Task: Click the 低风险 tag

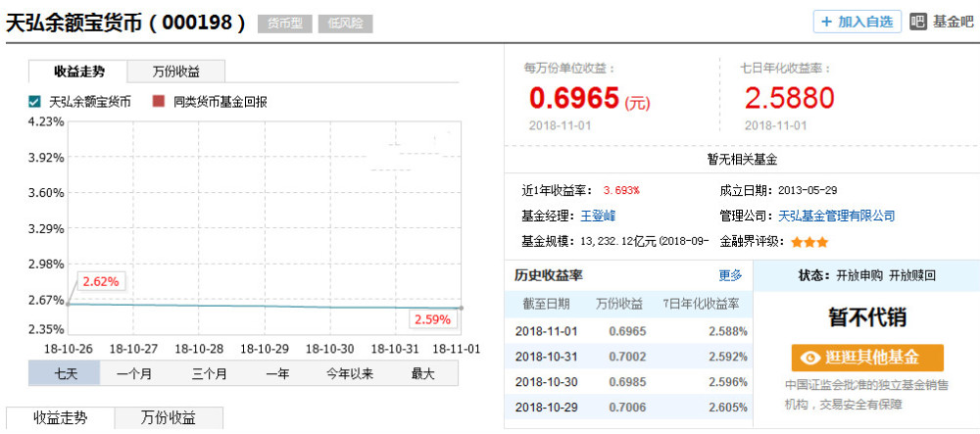Action: tap(345, 24)
